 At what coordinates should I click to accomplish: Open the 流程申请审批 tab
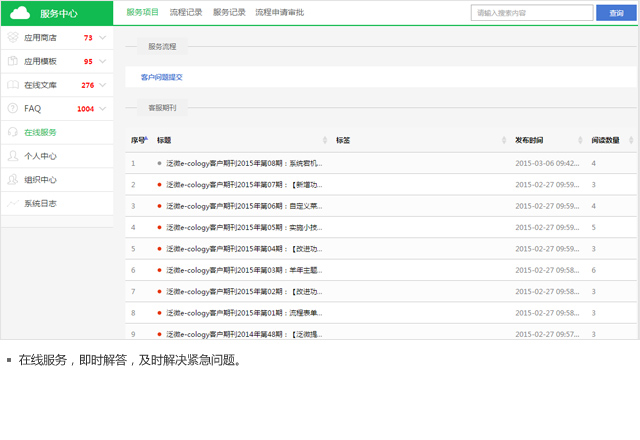pos(279,13)
